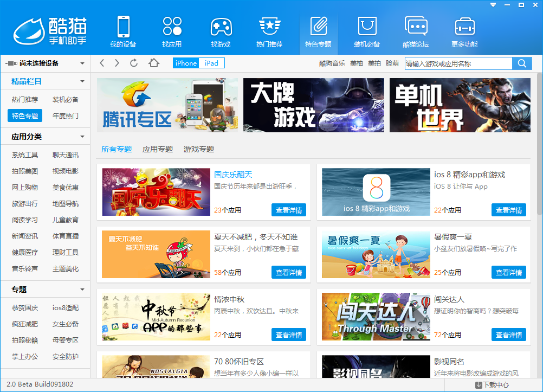Click the device connection plug icon

(x=11, y=63)
